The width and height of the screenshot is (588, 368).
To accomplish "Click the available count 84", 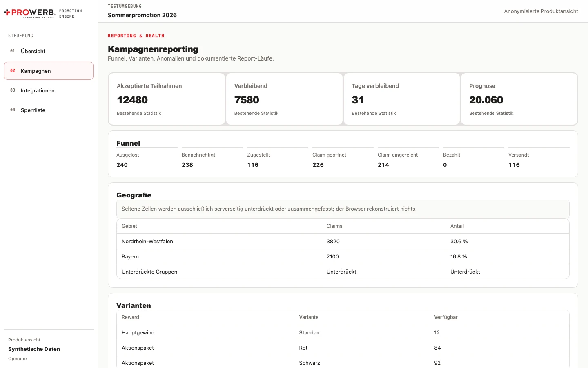I will coord(437,348).
